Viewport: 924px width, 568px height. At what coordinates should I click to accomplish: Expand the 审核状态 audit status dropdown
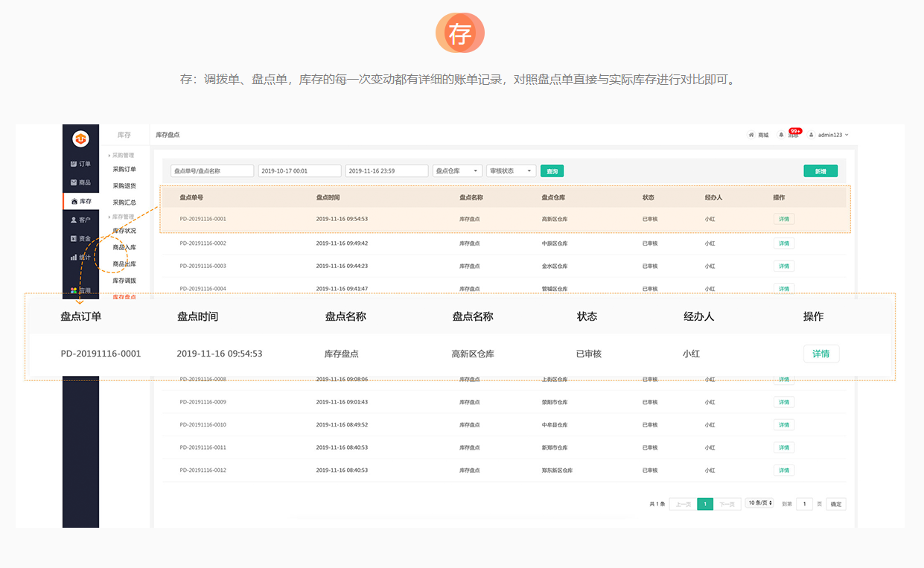(511, 171)
